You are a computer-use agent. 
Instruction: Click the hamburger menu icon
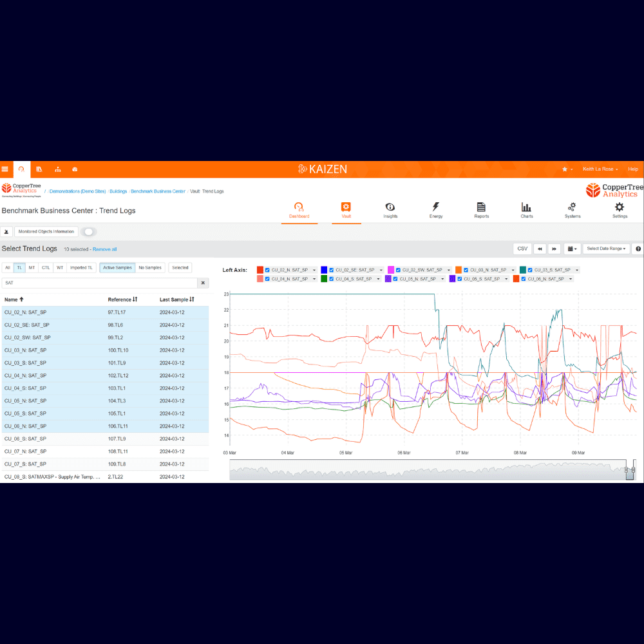tap(5, 169)
